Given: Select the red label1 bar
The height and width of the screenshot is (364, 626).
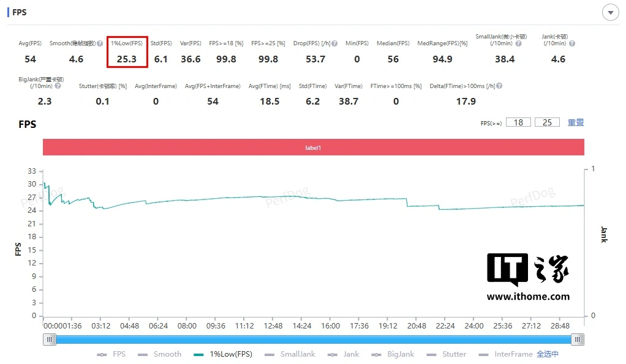Looking at the screenshot, I should point(313,147).
